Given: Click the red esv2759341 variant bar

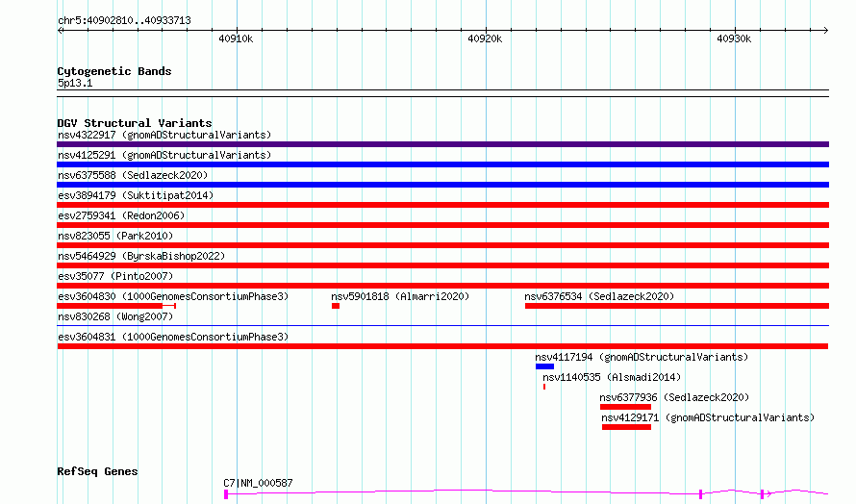Looking at the screenshot, I should tap(442, 225).
